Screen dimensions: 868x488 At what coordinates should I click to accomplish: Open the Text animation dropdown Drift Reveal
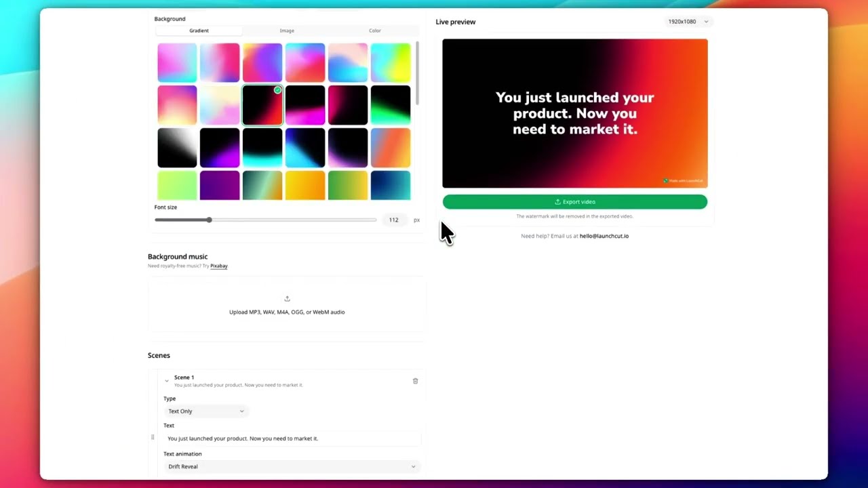[292, 466]
